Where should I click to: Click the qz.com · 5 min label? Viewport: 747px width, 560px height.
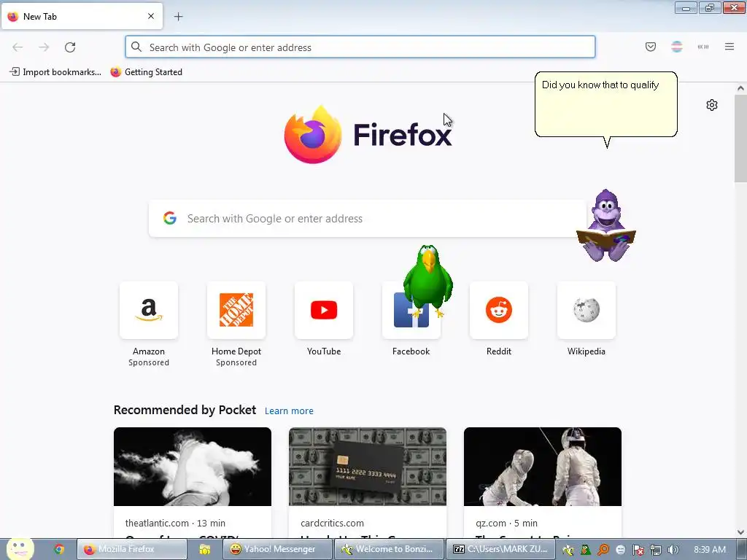pos(506,523)
